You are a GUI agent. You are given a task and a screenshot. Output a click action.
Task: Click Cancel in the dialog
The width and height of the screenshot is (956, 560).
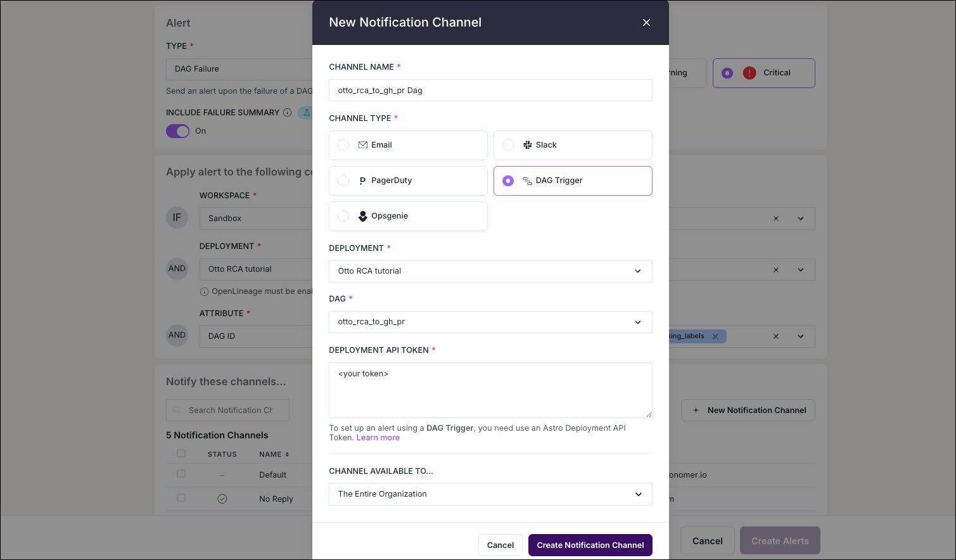click(x=500, y=545)
